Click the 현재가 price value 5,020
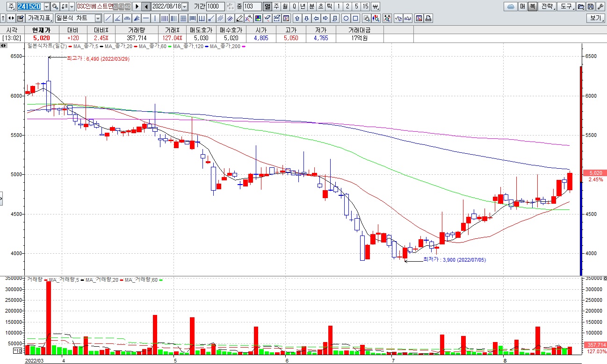This screenshot has height=364, width=607. [41, 38]
